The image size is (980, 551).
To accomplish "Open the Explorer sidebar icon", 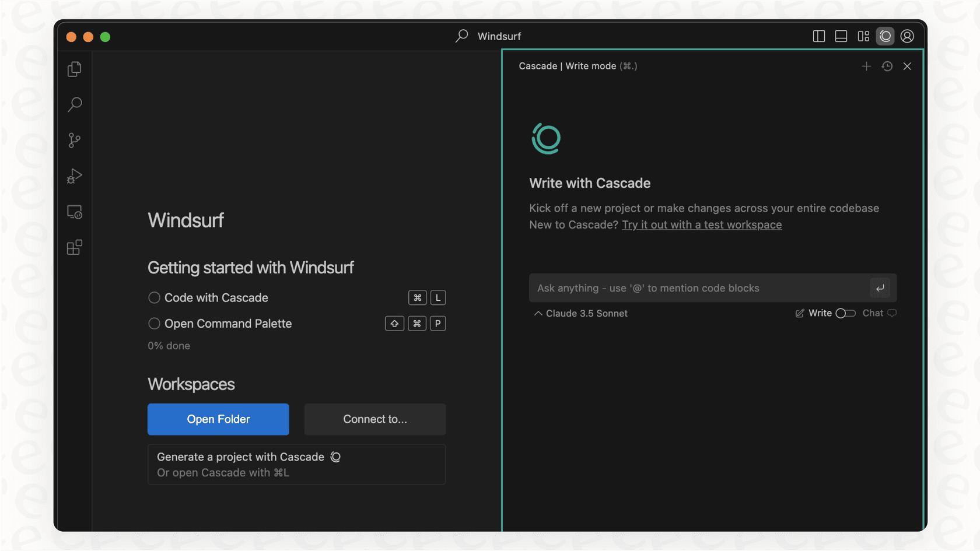I will click(75, 68).
